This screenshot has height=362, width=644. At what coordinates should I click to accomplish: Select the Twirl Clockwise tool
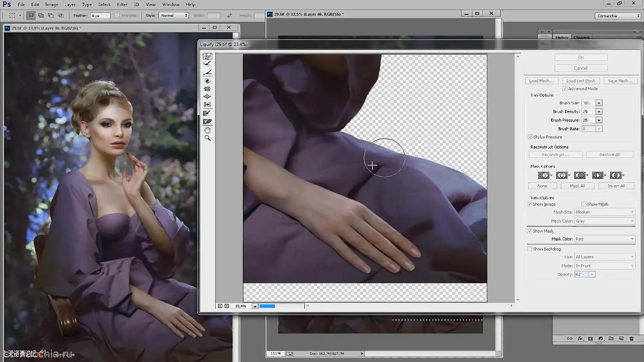click(207, 81)
